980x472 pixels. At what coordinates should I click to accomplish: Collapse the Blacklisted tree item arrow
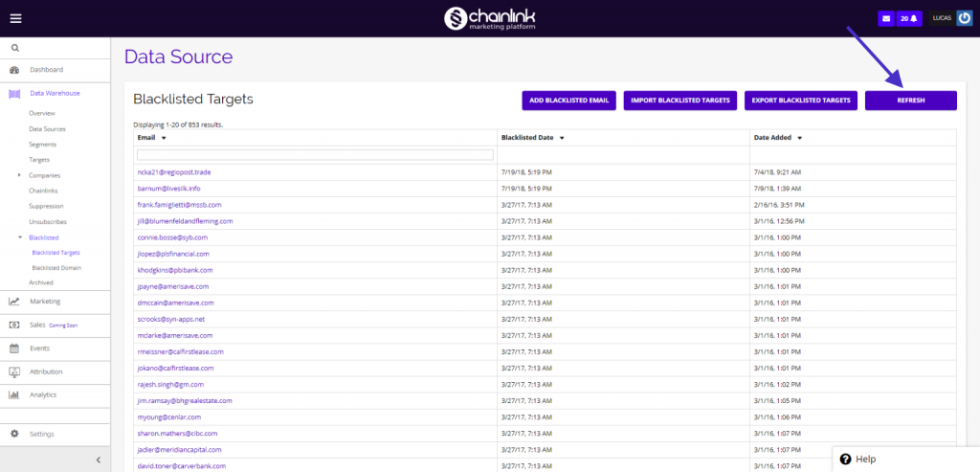pyautogui.click(x=20, y=237)
